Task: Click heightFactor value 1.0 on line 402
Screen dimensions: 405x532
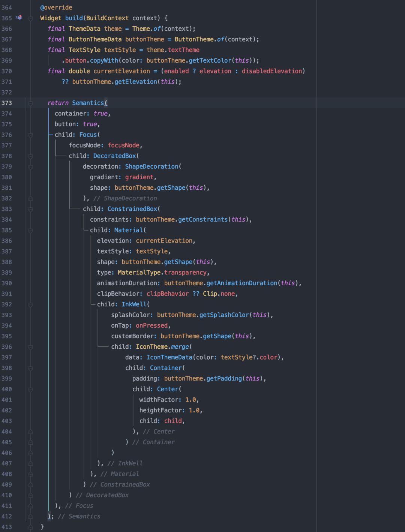Action: click(x=194, y=411)
